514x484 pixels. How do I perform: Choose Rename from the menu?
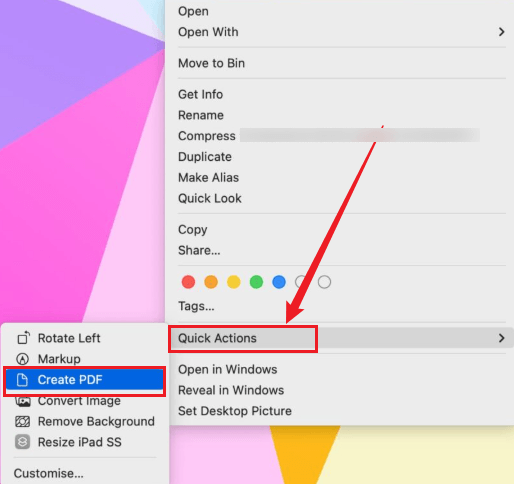click(x=201, y=115)
